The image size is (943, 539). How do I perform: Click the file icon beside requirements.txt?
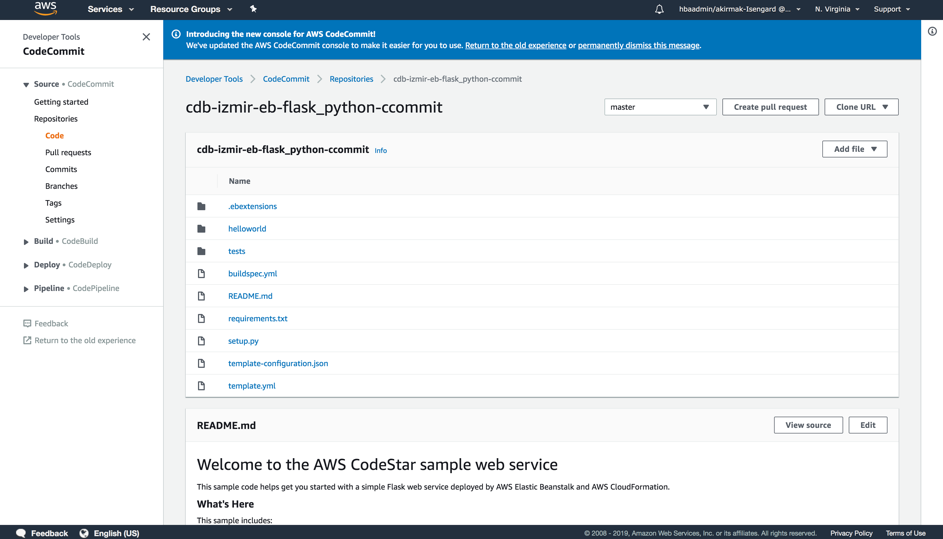point(201,318)
